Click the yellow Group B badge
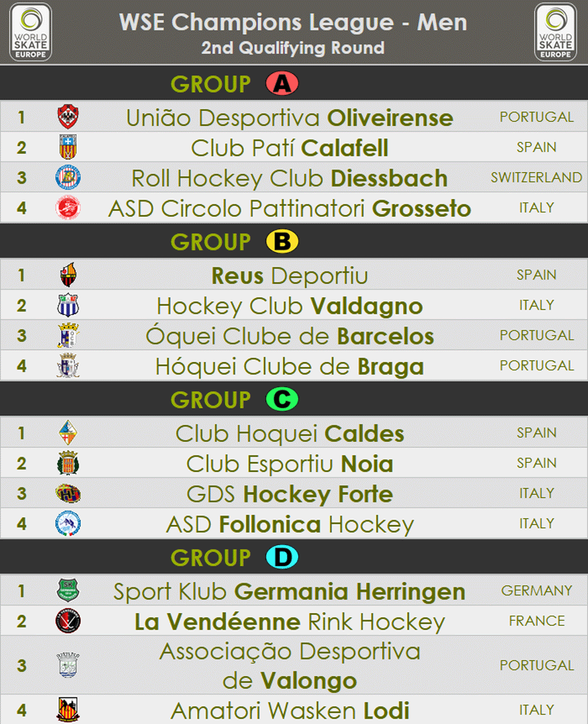The width and height of the screenshot is (588, 724). point(282,242)
